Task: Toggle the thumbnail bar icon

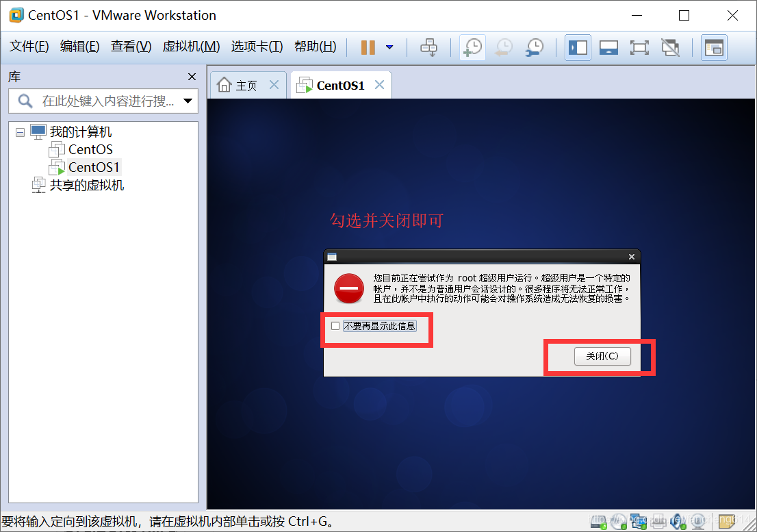Action: click(608, 47)
